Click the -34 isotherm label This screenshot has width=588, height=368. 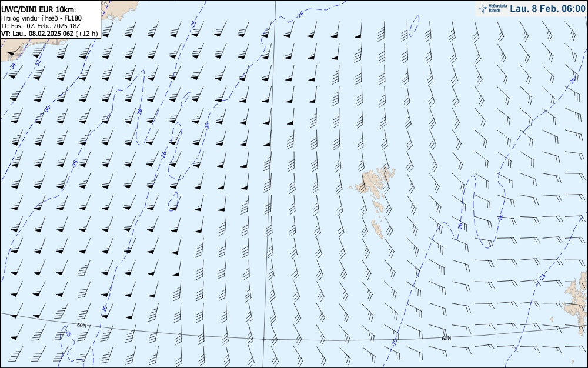click(x=13, y=66)
